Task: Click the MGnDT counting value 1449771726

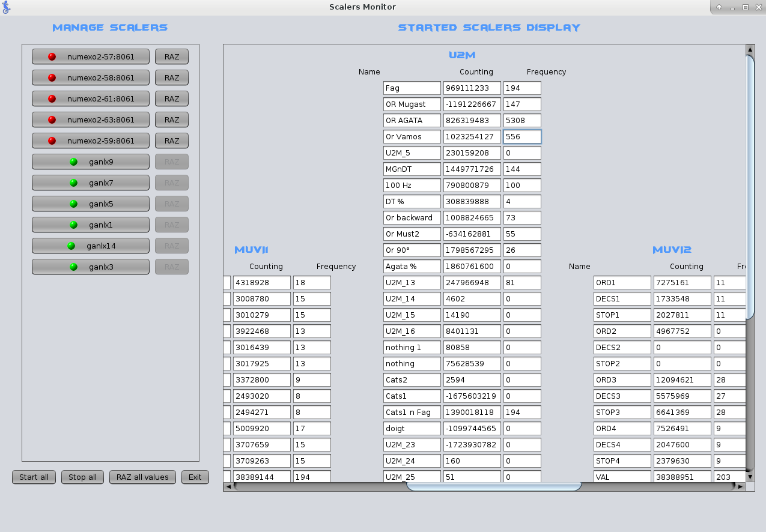Action: pos(472,169)
